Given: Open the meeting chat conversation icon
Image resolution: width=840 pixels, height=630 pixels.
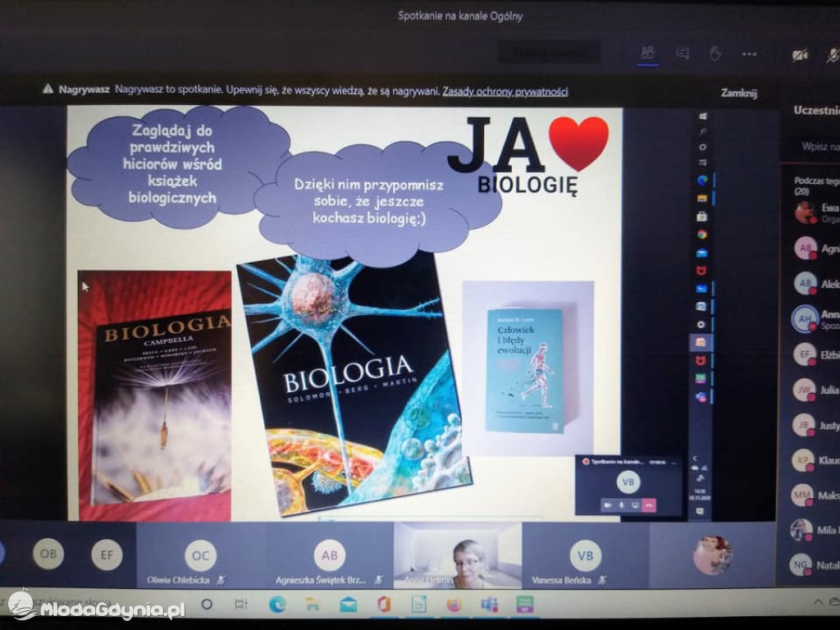Looking at the screenshot, I should pyautogui.click(x=682, y=52).
